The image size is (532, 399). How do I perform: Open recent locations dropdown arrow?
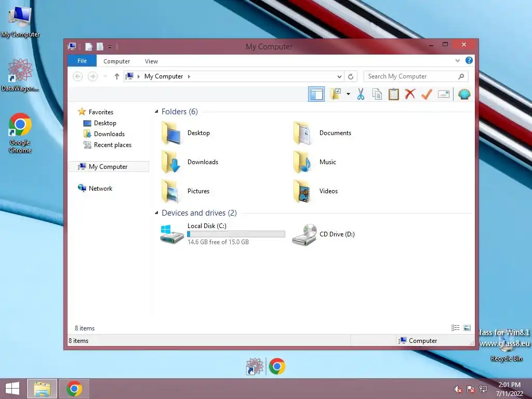point(105,76)
